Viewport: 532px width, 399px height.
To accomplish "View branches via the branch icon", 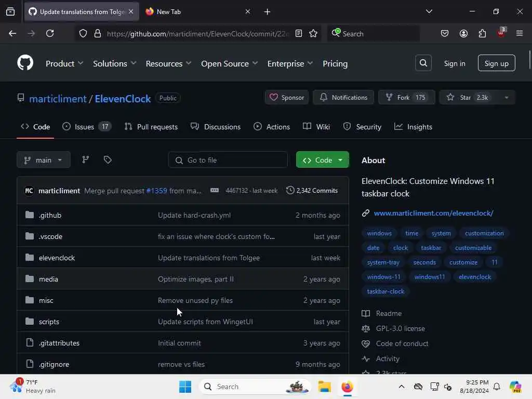I will click(86, 159).
